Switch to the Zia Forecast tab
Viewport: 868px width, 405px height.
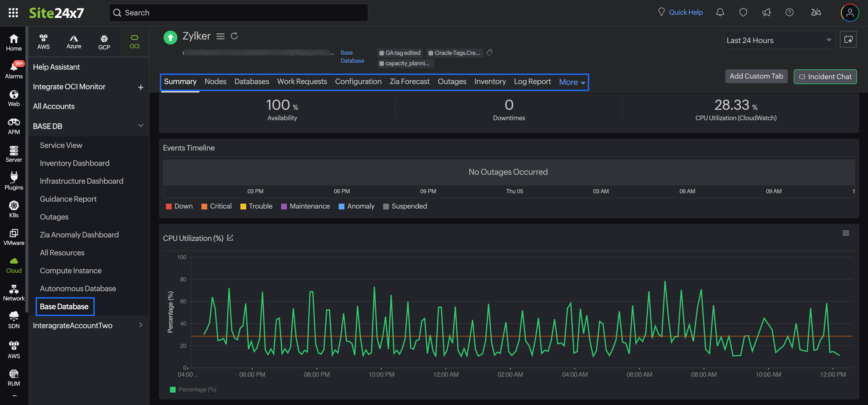click(x=409, y=81)
